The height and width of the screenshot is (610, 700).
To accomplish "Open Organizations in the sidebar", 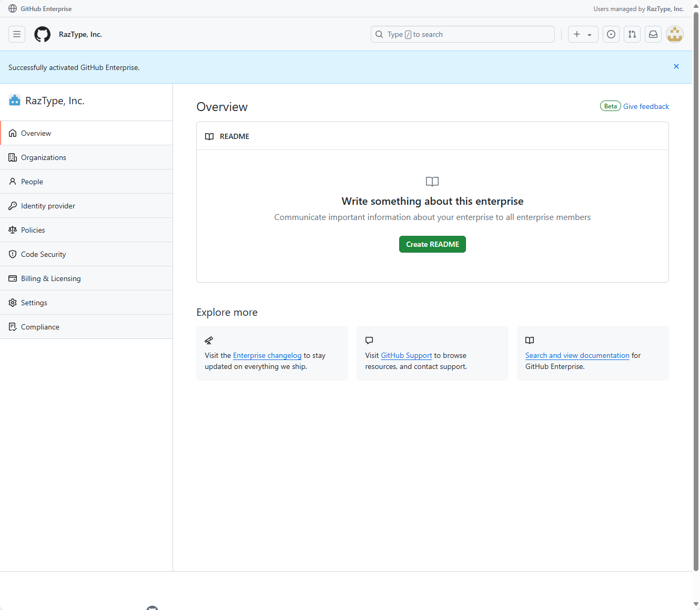I will [x=43, y=157].
